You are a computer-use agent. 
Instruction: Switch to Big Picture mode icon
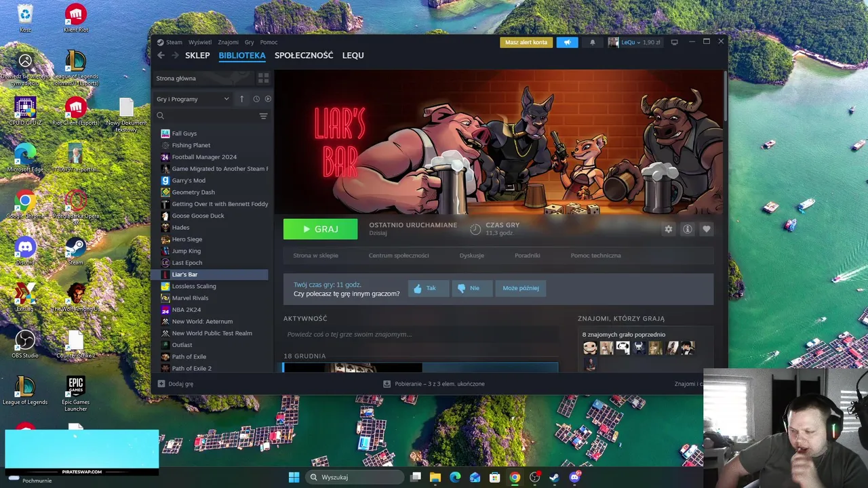pyautogui.click(x=674, y=42)
